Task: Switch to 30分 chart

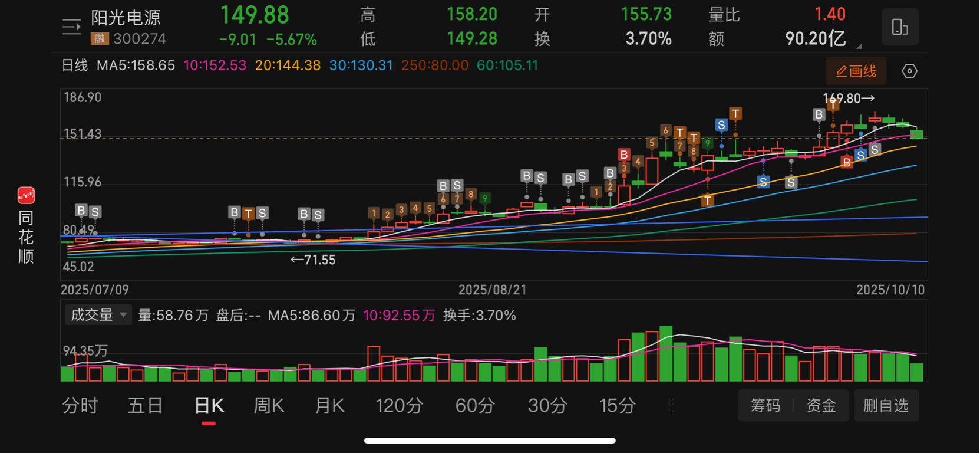Action: click(547, 406)
